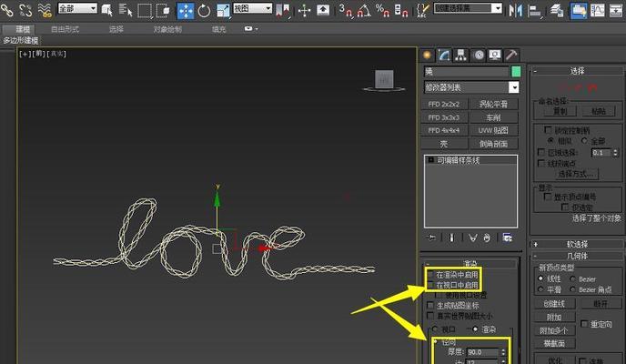The height and width of the screenshot is (364, 626).
Task: Click the 厚度 spinner arrows
Action: point(503,352)
